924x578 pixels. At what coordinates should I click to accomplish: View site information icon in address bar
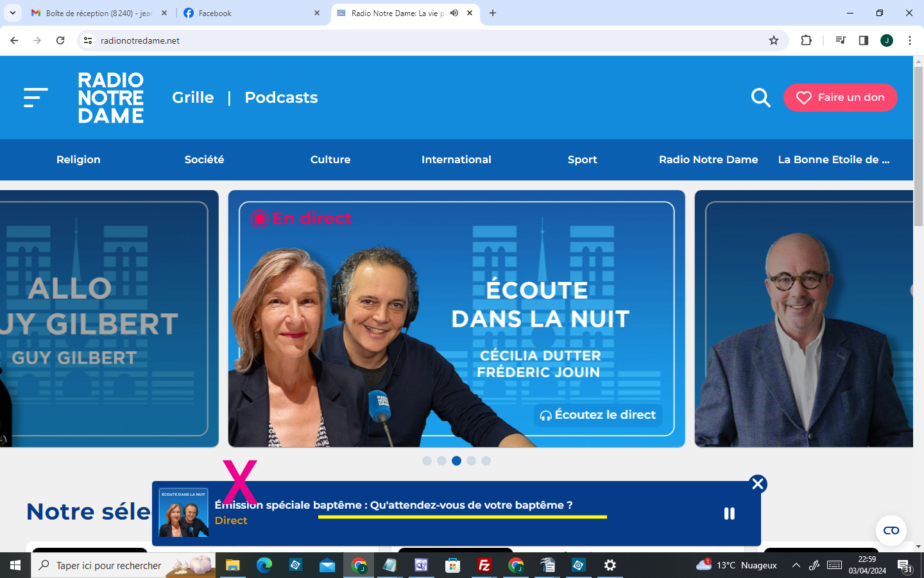pyautogui.click(x=88, y=40)
